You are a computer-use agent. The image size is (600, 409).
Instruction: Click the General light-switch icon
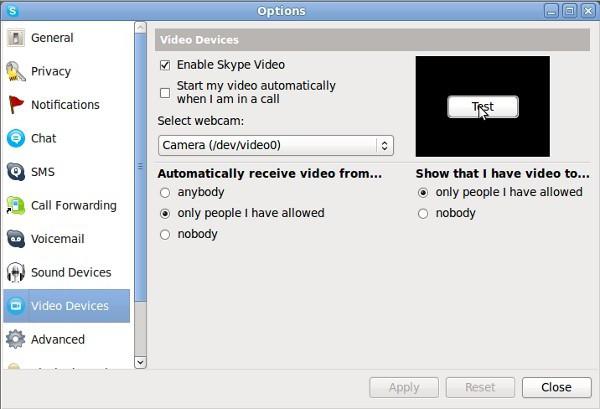(16, 38)
